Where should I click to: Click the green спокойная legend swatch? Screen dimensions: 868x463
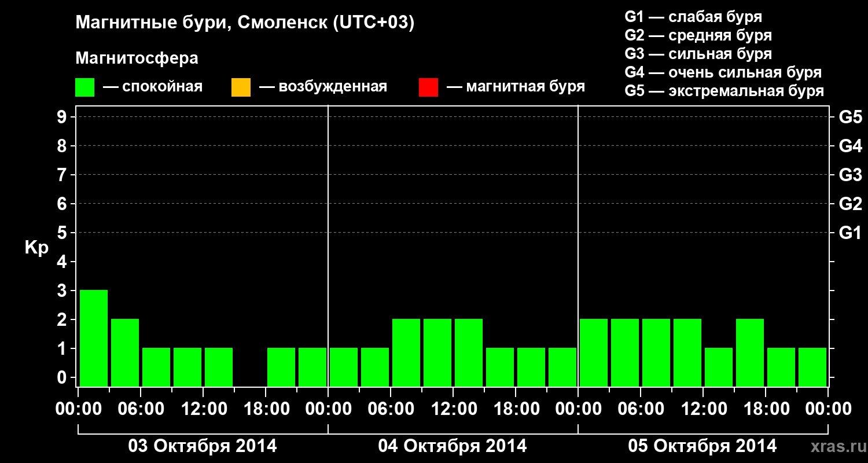pos(85,87)
